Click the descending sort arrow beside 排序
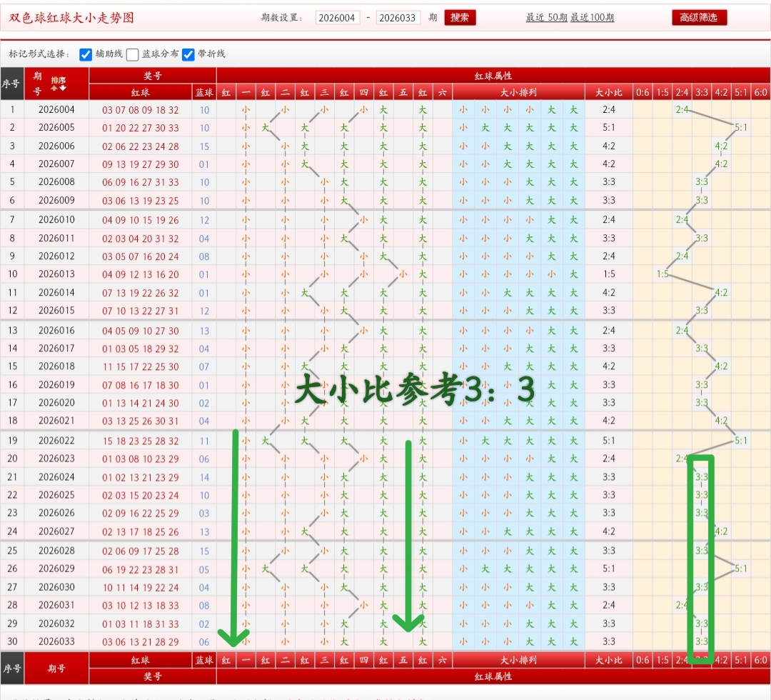 (x=63, y=88)
